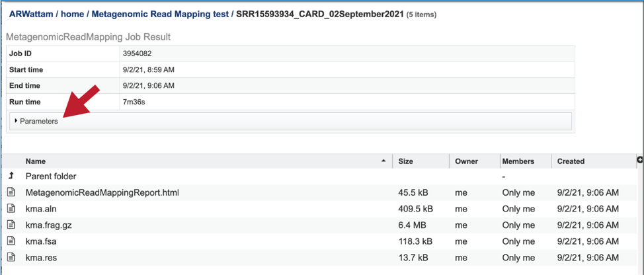The image size is (644, 275).
Task: Sort by the Owner column header
Action: [467, 161]
